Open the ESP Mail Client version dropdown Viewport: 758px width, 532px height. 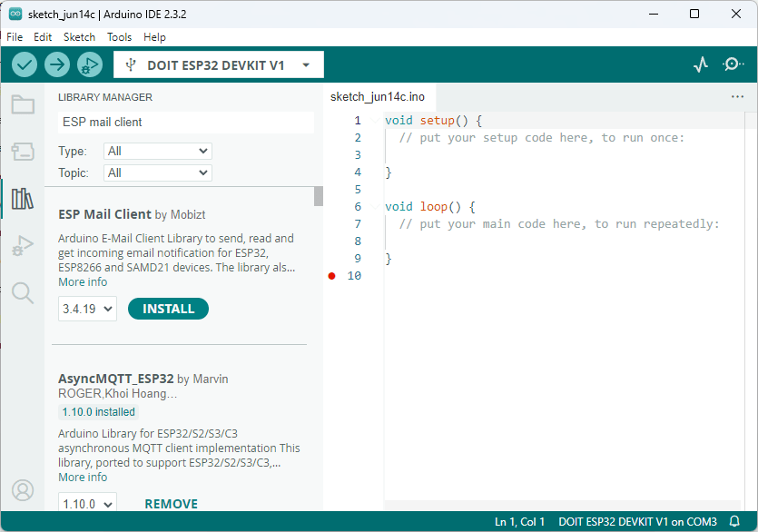point(87,309)
